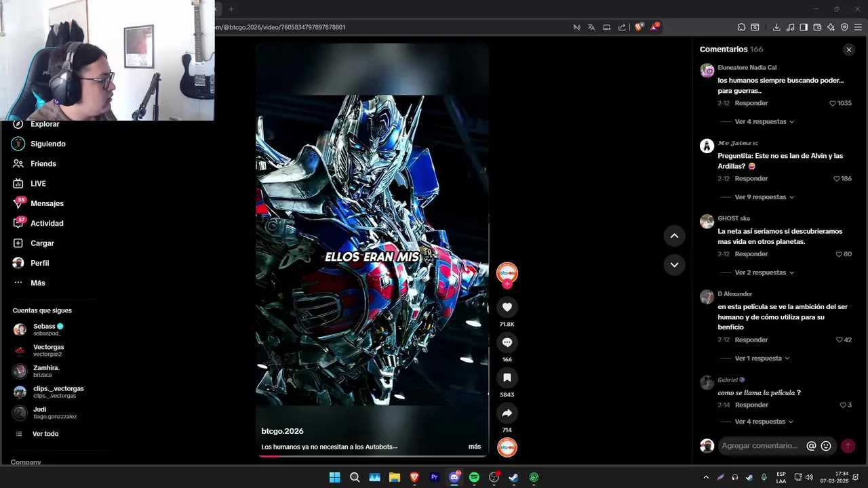
Task: Like Gabriel's comment
Action: tap(843, 405)
